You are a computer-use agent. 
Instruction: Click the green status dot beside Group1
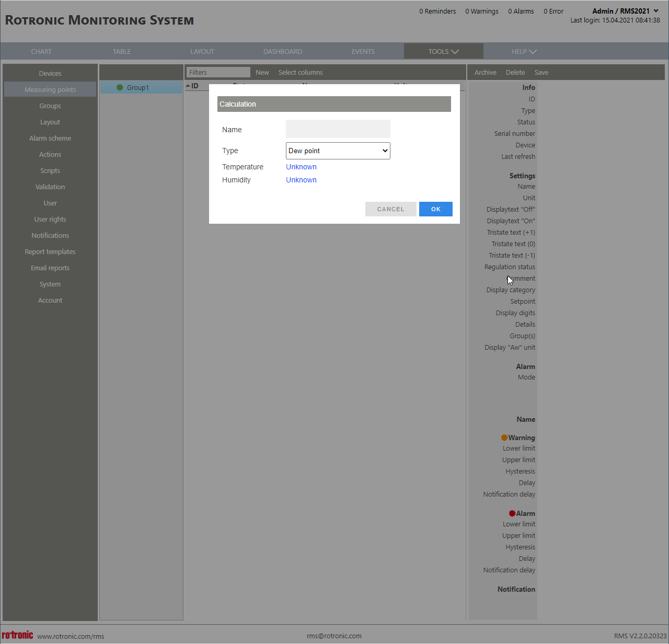pyautogui.click(x=120, y=87)
